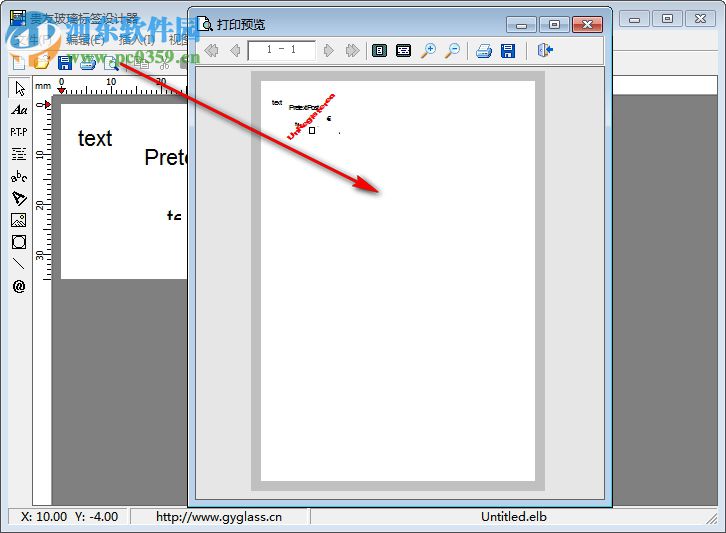This screenshot has width=726, height=533.
Task: Go to last page in print preview
Action: (352, 50)
